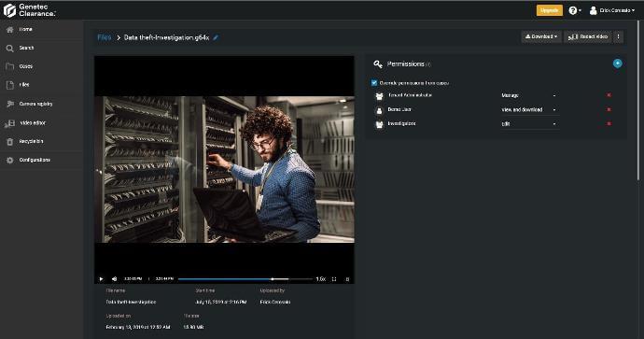The width and height of the screenshot is (644, 339).
Task: Click the Uploaded by name value
Action: click(x=275, y=302)
